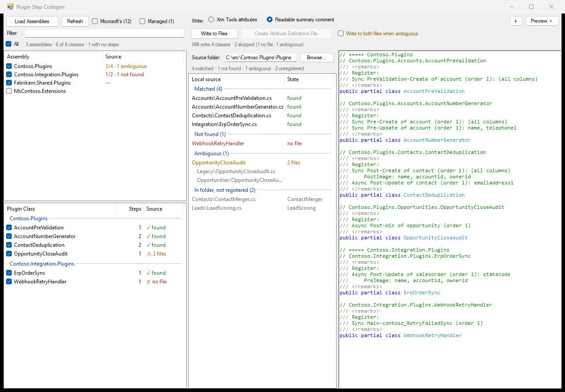
Task: Uncheck the Contoso.Plugins assembly checkbox
Action: point(9,66)
